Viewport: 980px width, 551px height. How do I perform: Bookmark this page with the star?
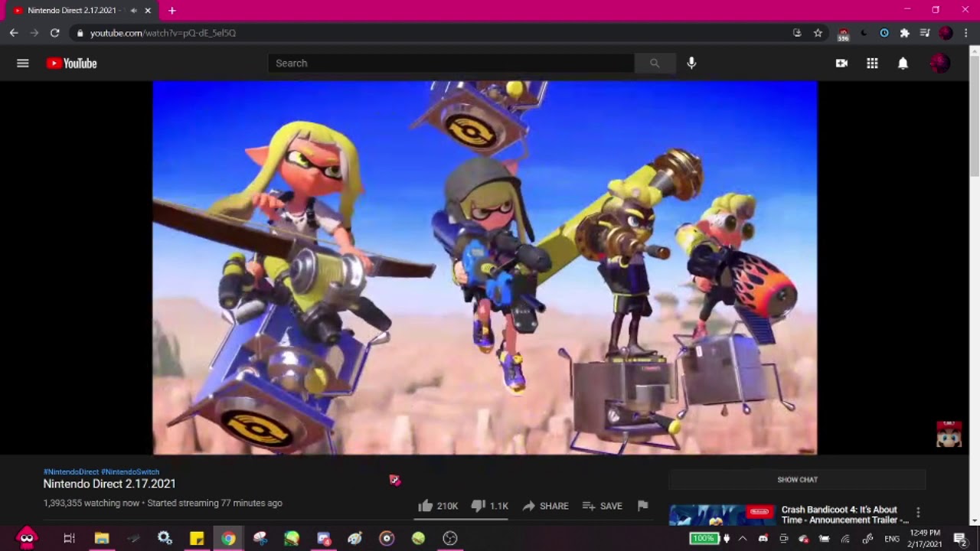point(818,33)
